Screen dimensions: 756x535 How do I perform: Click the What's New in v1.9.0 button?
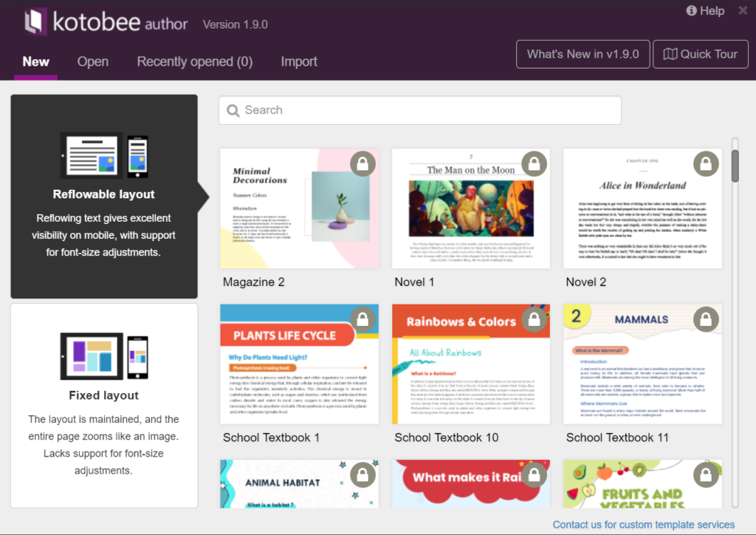click(x=583, y=54)
